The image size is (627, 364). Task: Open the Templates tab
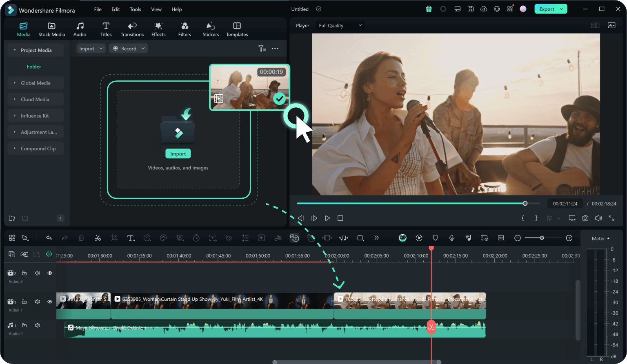coord(237,30)
